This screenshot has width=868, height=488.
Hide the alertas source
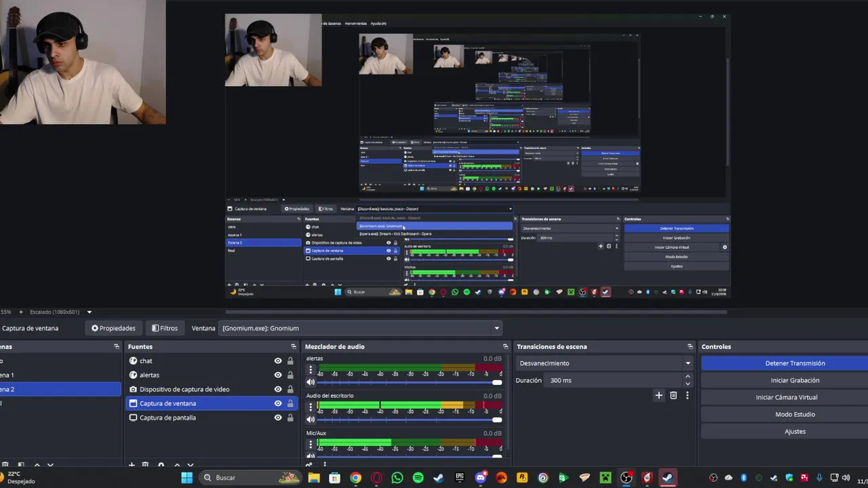tap(277, 375)
